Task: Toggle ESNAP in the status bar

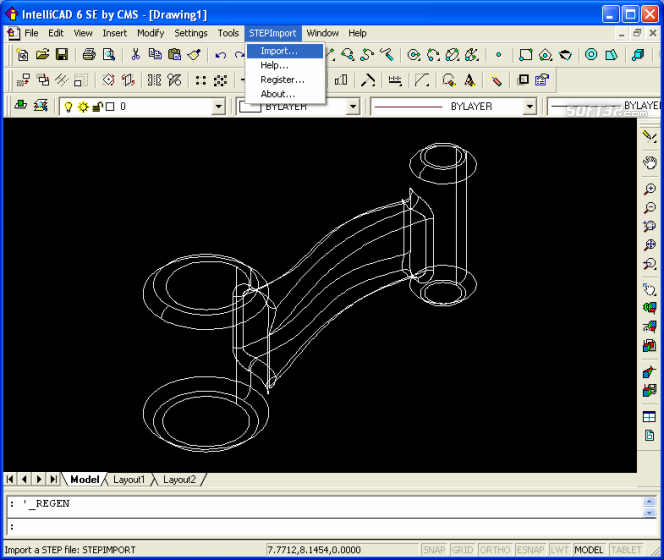Action: pyautogui.click(x=531, y=549)
